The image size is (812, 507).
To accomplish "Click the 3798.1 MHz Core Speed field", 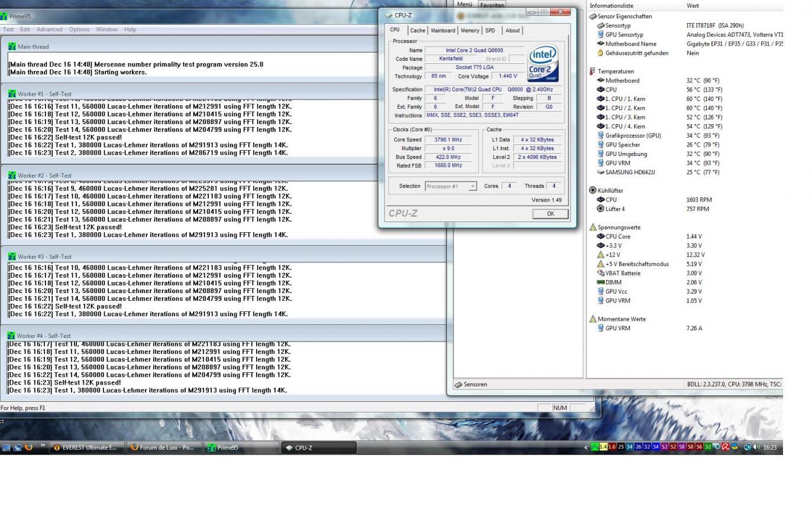I will (x=448, y=139).
